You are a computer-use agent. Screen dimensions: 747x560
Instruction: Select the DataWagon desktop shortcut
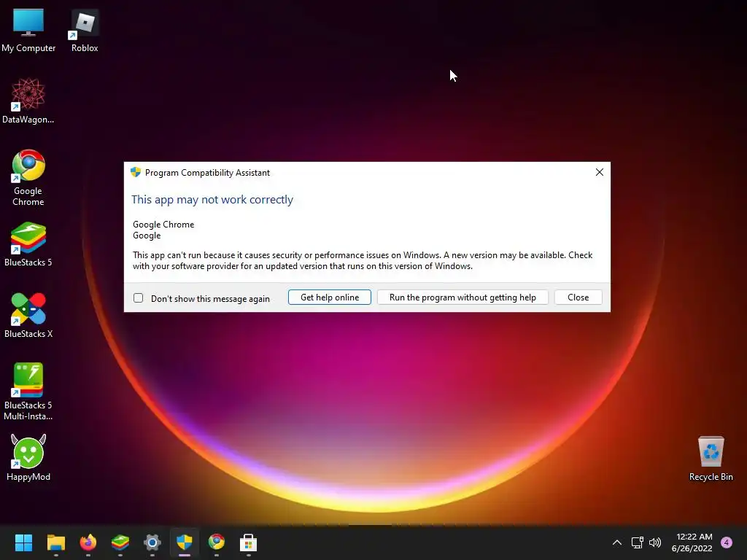pos(28,101)
